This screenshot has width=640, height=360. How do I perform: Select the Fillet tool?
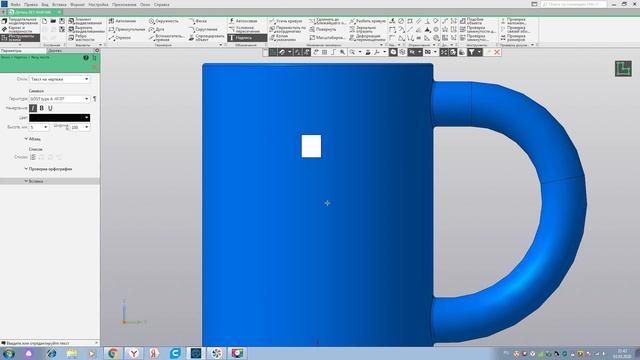pyautogui.click(x=203, y=29)
